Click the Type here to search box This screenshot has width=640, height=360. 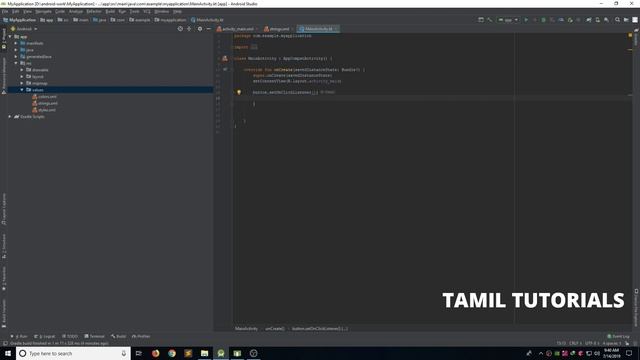(73, 353)
